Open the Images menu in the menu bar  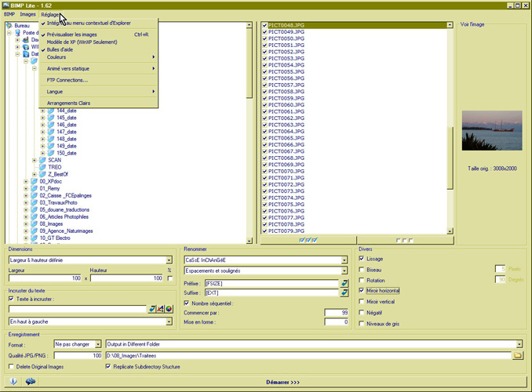(x=27, y=14)
